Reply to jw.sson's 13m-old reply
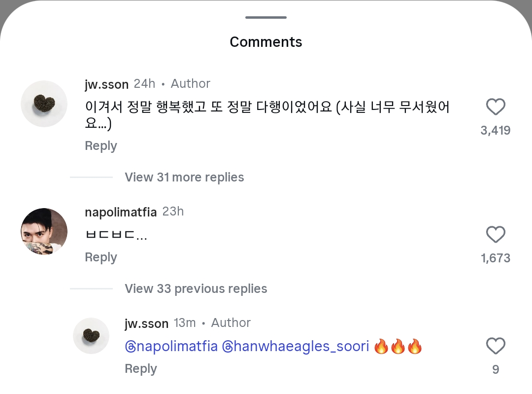 140,369
